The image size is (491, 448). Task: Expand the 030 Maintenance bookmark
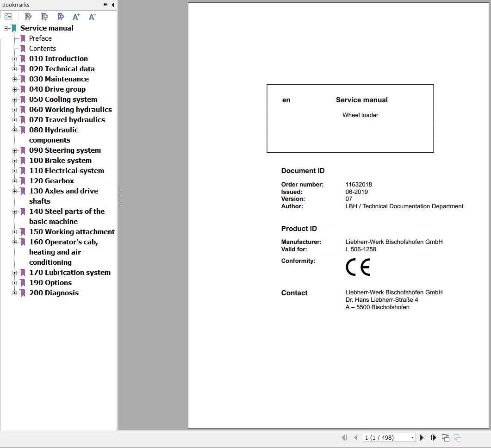pyautogui.click(x=14, y=79)
